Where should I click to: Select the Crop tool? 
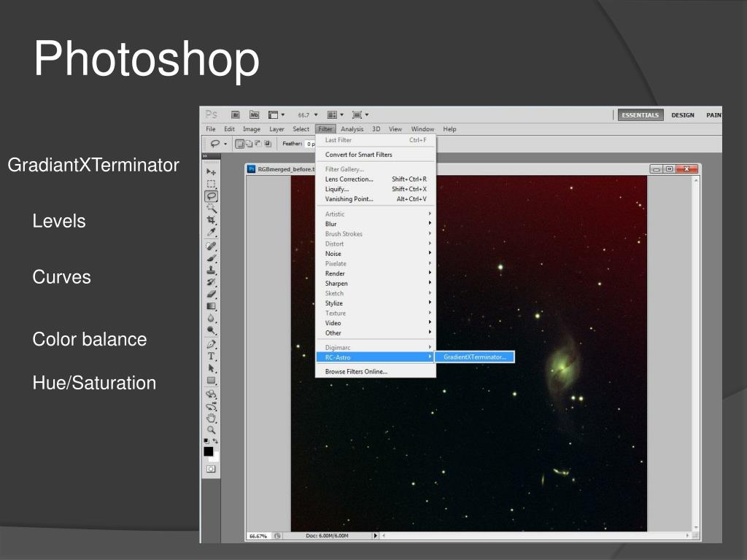coord(211,220)
